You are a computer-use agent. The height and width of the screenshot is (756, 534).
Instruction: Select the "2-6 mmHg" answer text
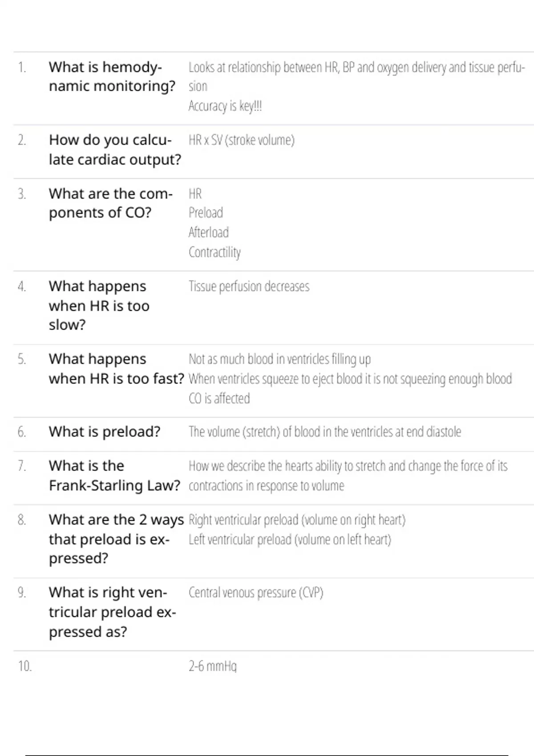tap(213, 666)
